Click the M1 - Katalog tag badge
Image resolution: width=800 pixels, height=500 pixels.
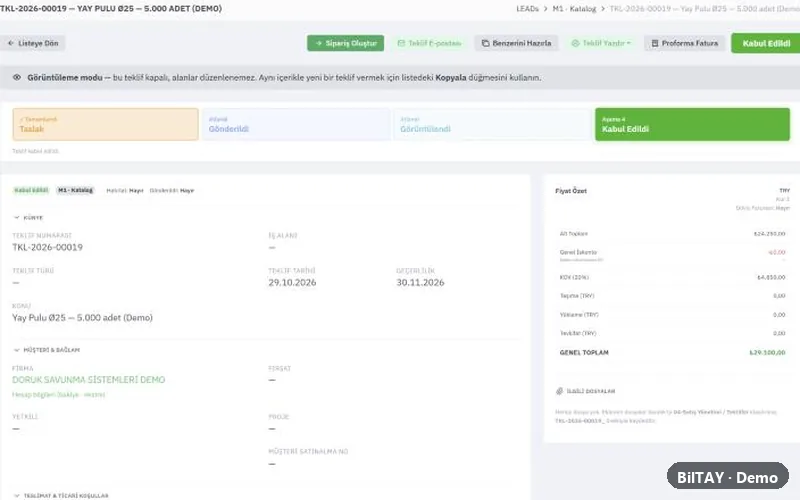tap(76, 190)
